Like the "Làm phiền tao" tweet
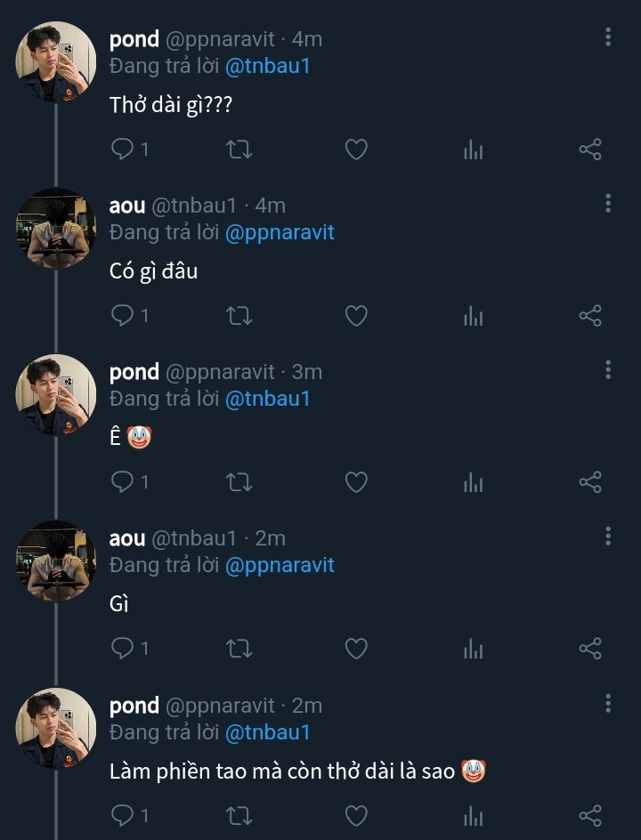641x840 pixels. (x=356, y=815)
